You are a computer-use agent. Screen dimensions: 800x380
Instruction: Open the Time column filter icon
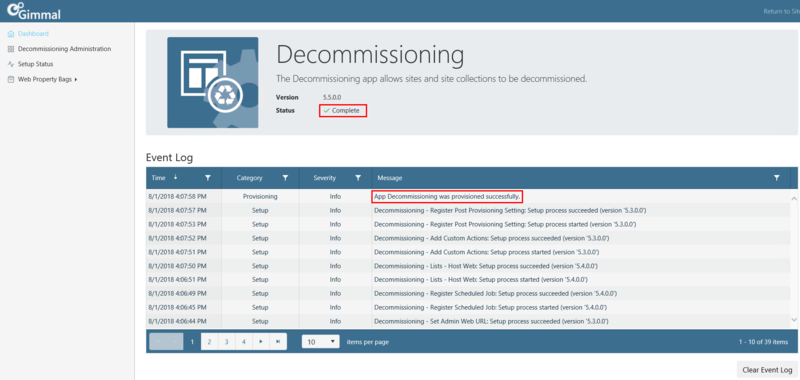(x=208, y=178)
